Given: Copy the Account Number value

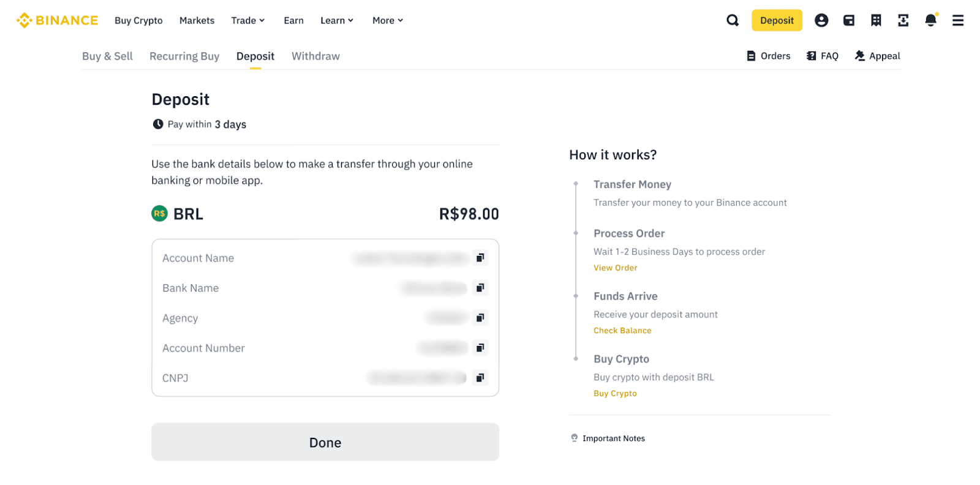Looking at the screenshot, I should click(x=480, y=348).
